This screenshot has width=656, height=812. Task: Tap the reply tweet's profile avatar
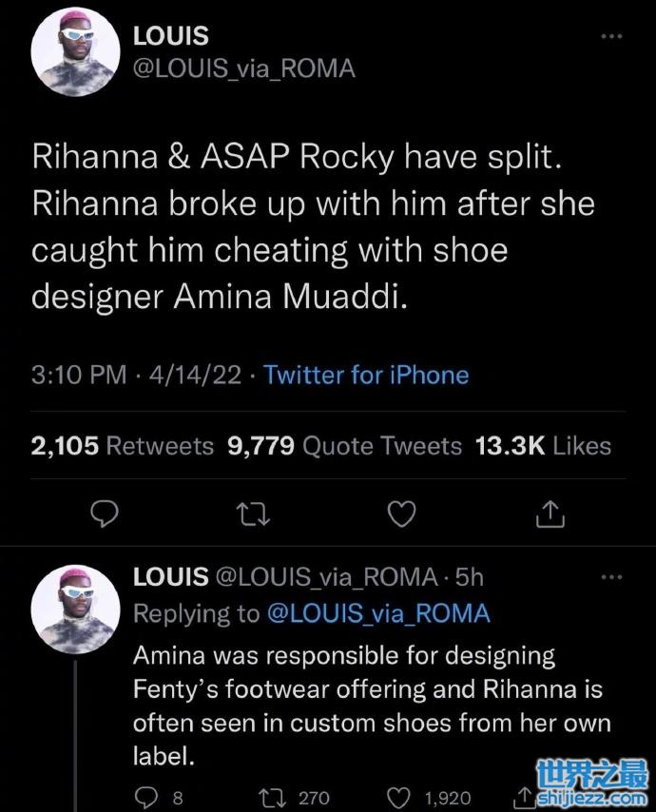tap(74, 613)
